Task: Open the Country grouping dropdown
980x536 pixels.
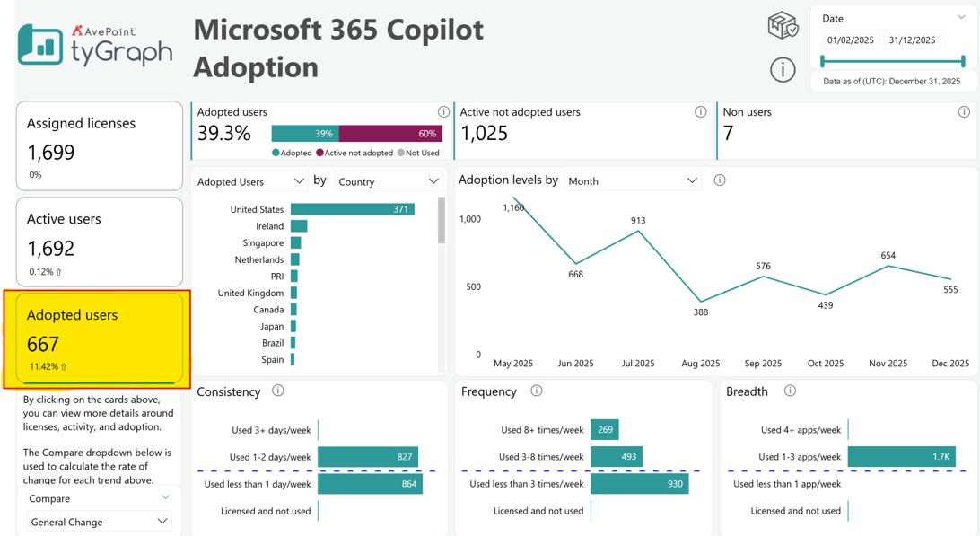Action: 389,181
